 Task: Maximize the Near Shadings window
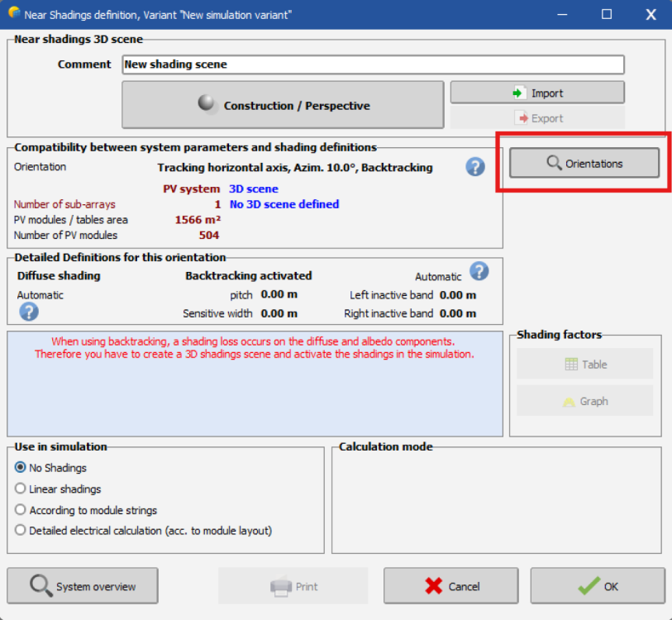(607, 14)
